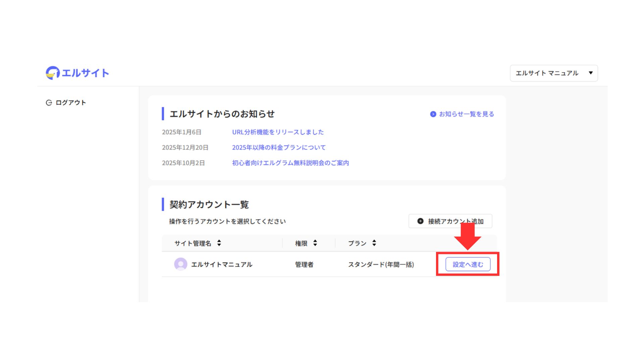This screenshot has height=362, width=644.
Task: Click the プラン column header text
Action: (357, 243)
